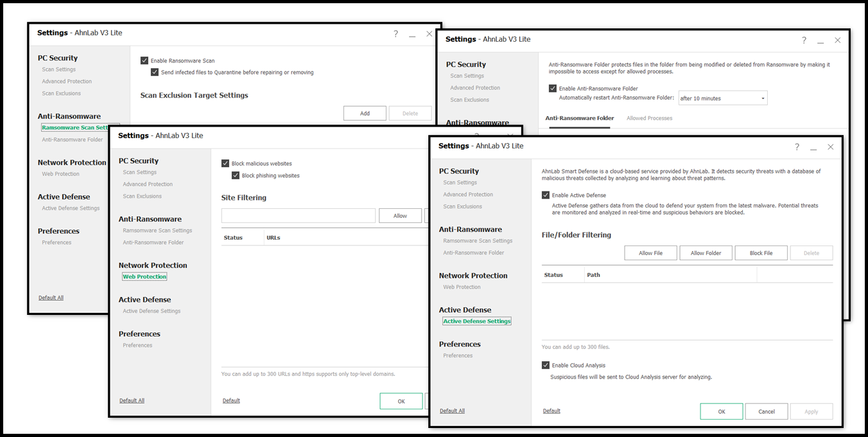Screen dimensions: 868x437
Task: Click OK in the Active Defense window
Action: coord(722,411)
